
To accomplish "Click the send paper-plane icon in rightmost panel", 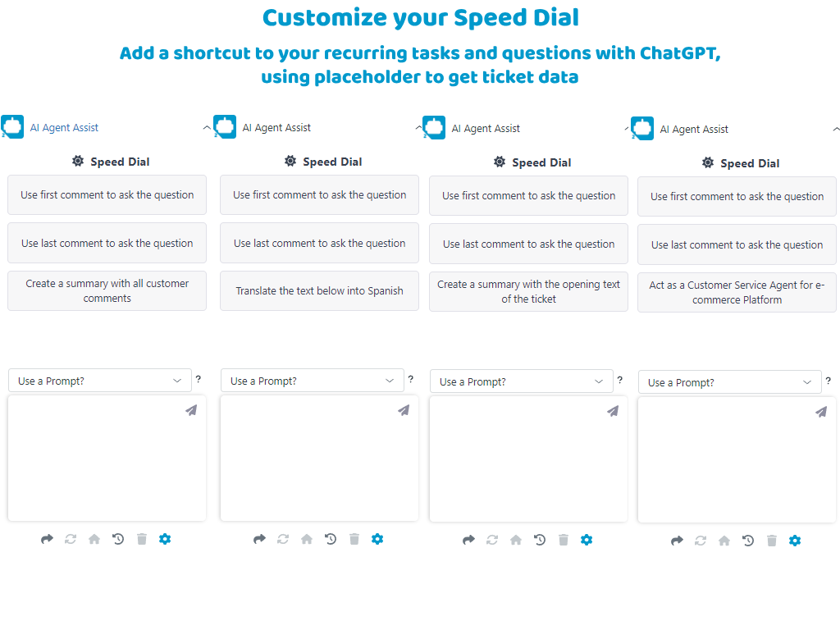I will 821,412.
